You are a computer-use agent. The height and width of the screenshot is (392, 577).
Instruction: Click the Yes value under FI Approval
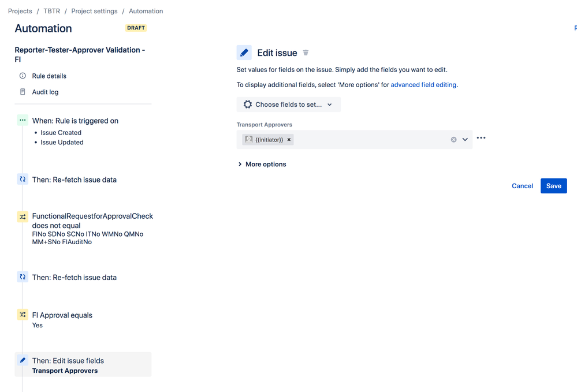[37, 325]
